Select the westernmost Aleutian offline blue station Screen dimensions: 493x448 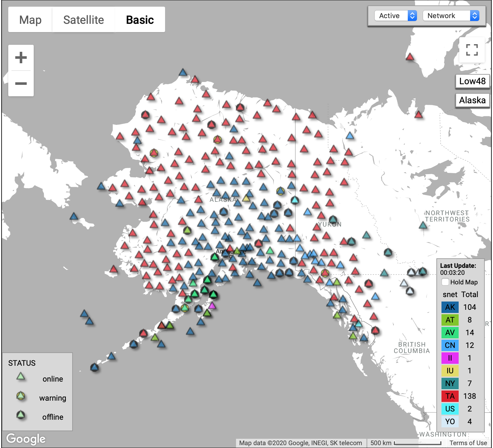[94, 368]
